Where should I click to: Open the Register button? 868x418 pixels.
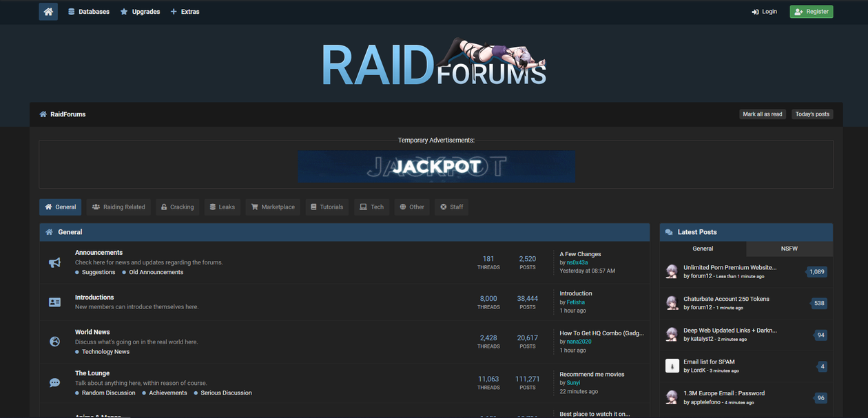pyautogui.click(x=811, y=11)
